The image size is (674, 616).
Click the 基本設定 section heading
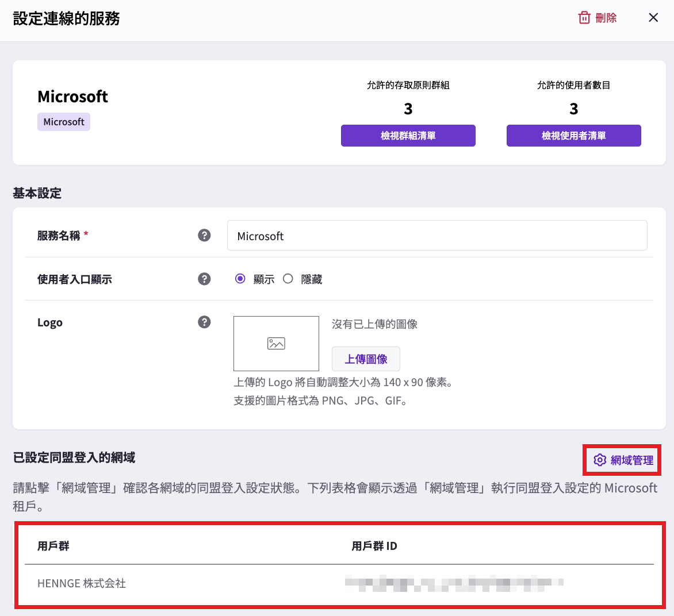click(x=37, y=193)
